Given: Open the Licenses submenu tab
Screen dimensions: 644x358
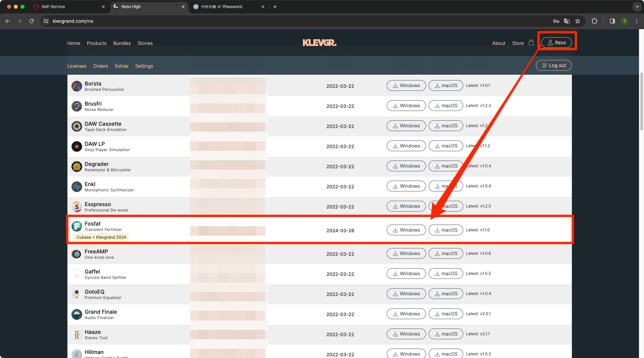Looking at the screenshot, I should click(x=77, y=66).
